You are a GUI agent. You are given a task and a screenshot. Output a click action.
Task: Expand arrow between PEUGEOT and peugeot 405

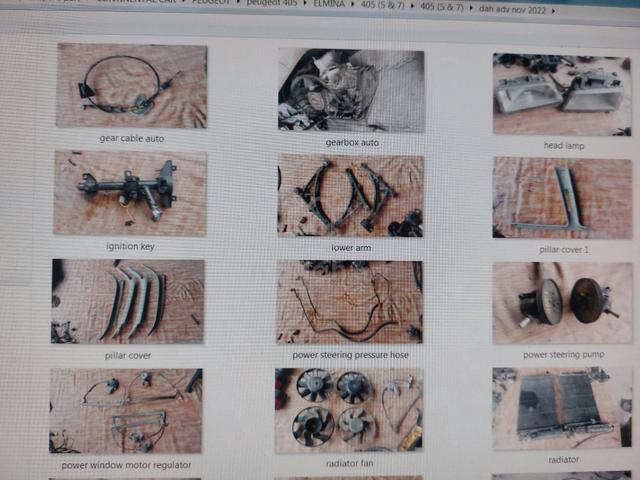pos(238,2)
